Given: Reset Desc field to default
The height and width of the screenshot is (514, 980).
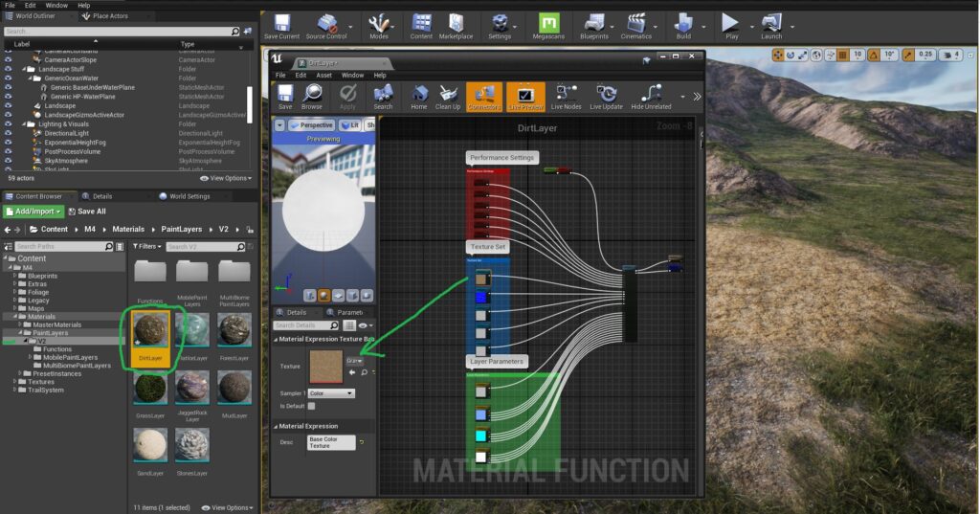Looking at the screenshot, I should pyautogui.click(x=361, y=442).
